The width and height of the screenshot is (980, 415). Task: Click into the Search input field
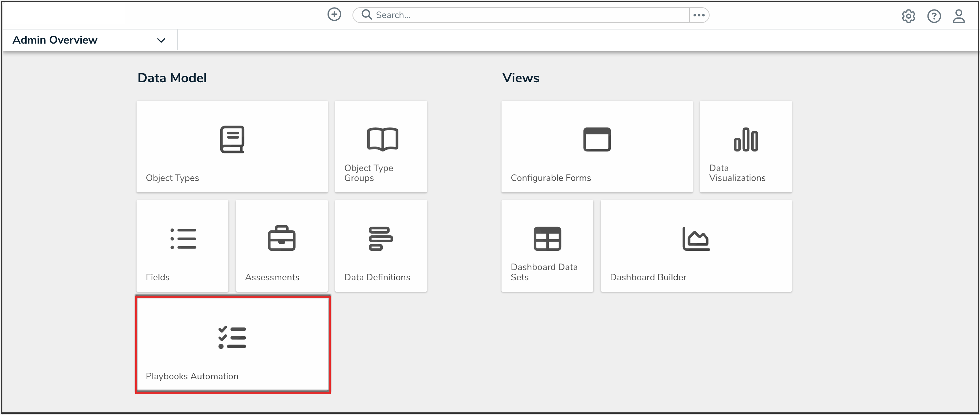(529, 15)
